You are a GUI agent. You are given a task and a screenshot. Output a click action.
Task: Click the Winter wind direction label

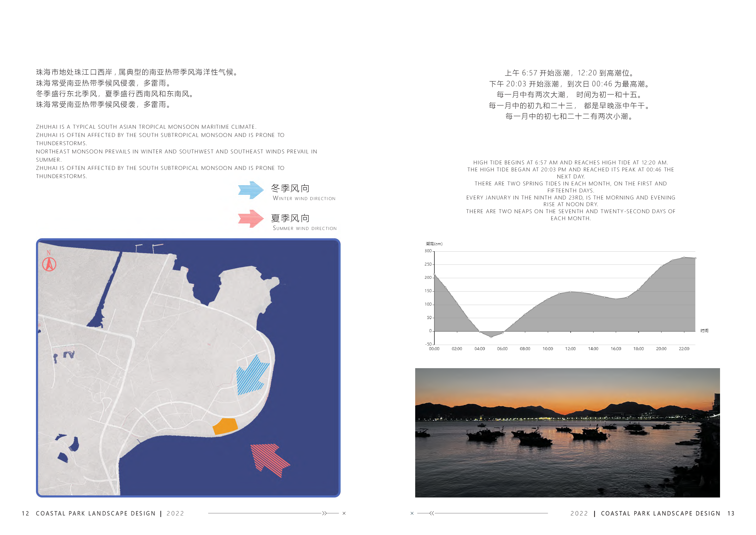pos(304,198)
